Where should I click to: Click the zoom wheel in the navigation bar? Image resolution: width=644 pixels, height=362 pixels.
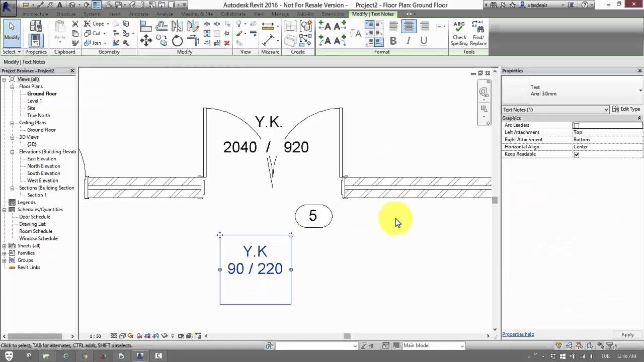[x=484, y=92]
